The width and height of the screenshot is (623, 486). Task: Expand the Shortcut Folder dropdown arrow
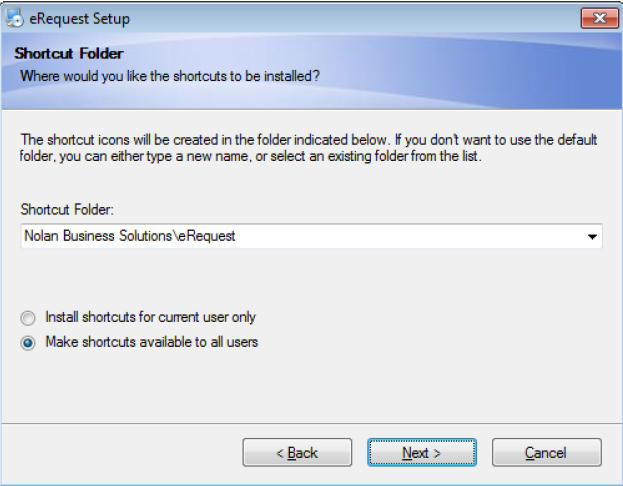click(592, 237)
